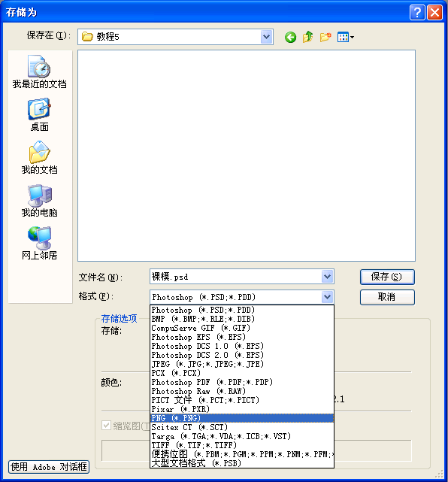The image size is (448, 482).
Task: Click the empty file list area
Action: [247, 156]
